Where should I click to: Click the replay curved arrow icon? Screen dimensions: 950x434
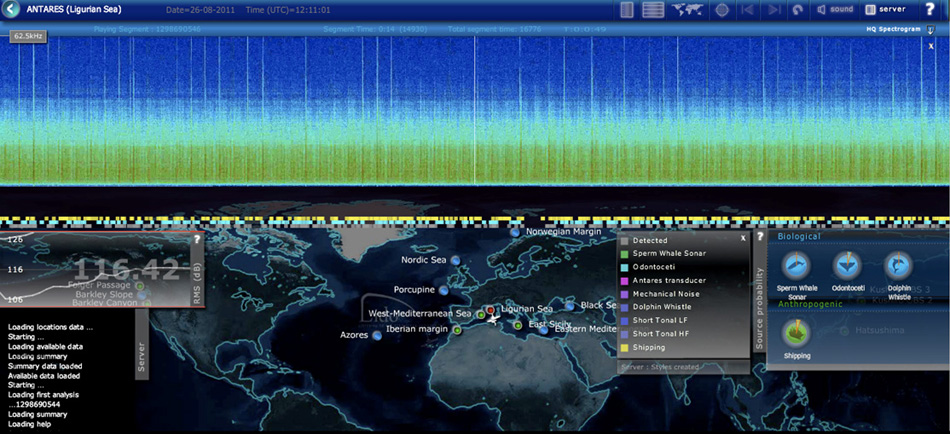(797, 10)
